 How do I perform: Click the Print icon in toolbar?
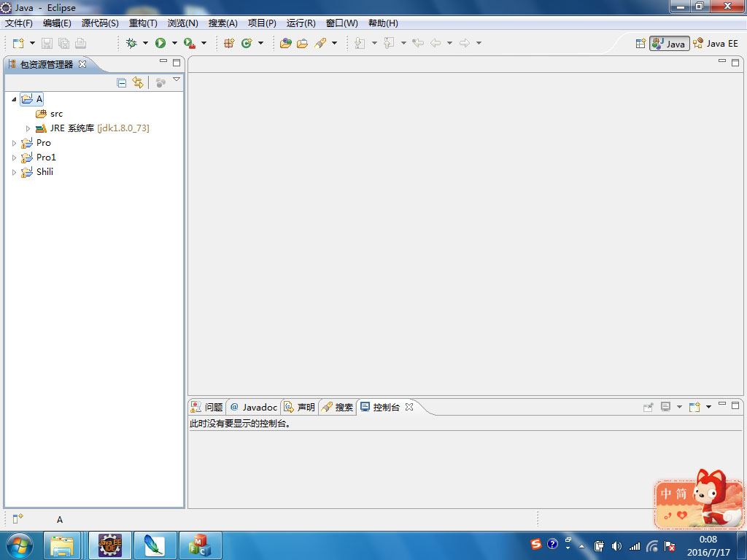pyautogui.click(x=80, y=43)
